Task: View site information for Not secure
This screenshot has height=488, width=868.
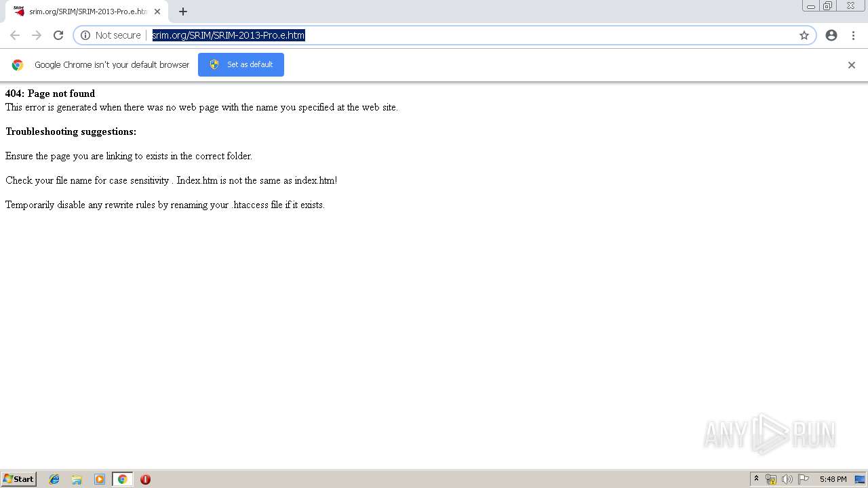Action: pos(111,35)
